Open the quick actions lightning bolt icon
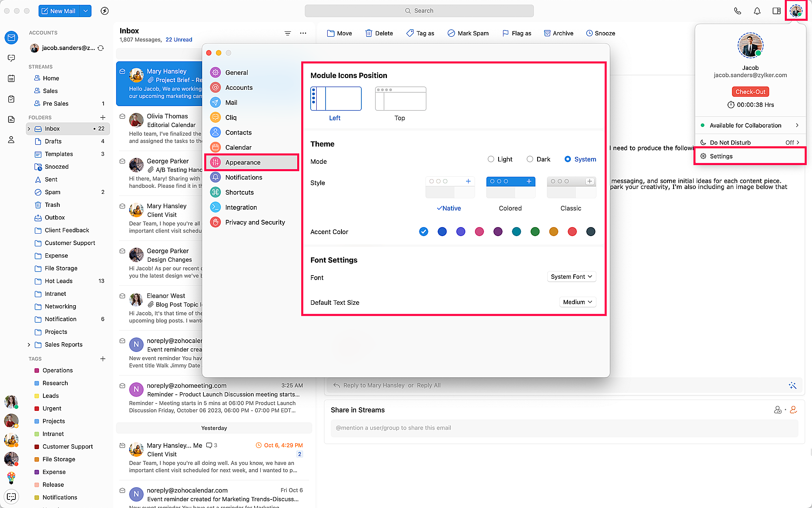The width and height of the screenshot is (812, 508). point(104,11)
